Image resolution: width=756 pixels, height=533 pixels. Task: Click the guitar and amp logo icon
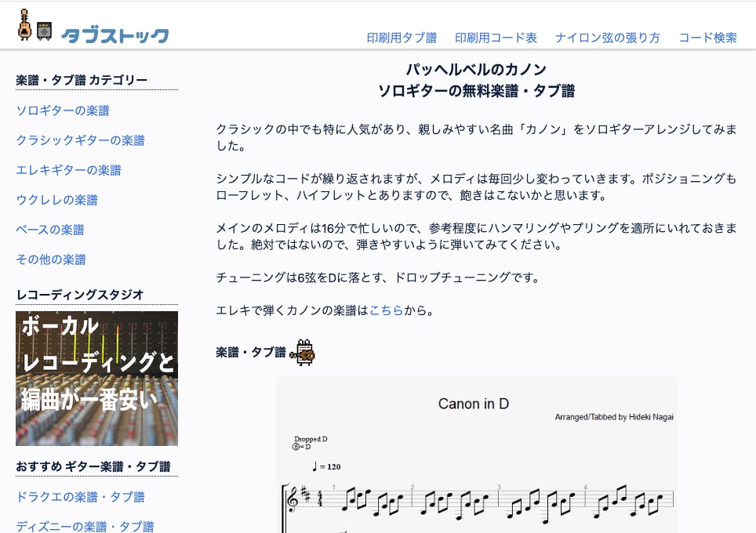click(x=35, y=25)
